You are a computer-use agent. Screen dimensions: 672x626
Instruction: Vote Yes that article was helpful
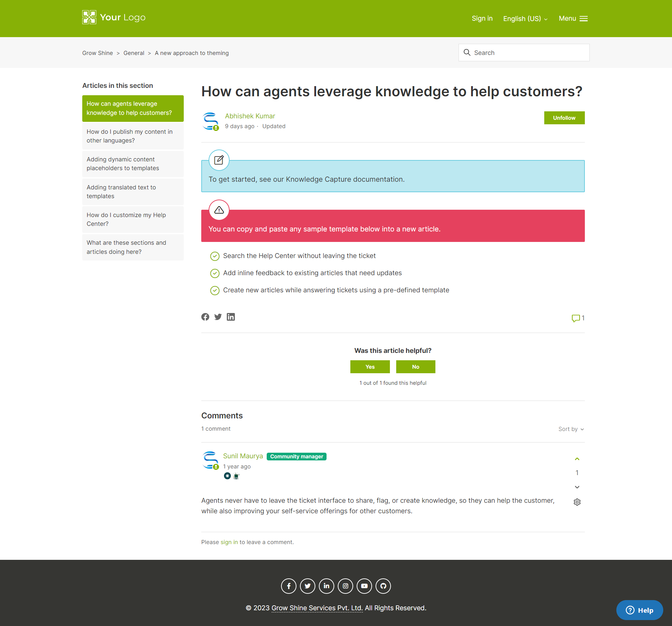coord(370,367)
